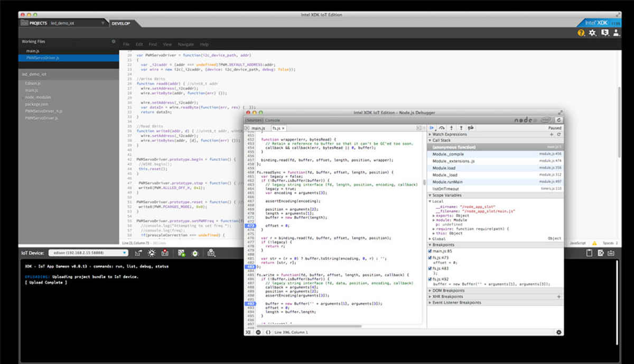Switch to the Console tab in debugger
The height and width of the screenshot is (364, 634).
273,120
